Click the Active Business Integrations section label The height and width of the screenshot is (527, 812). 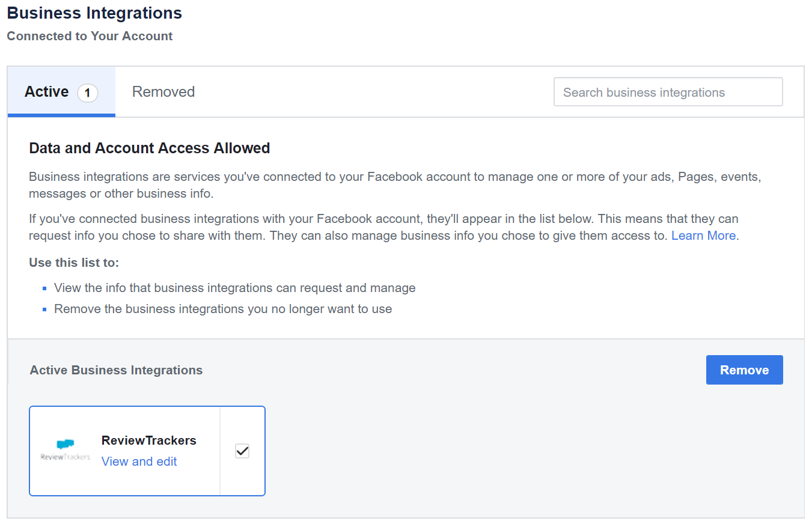(x=116, y=370)
